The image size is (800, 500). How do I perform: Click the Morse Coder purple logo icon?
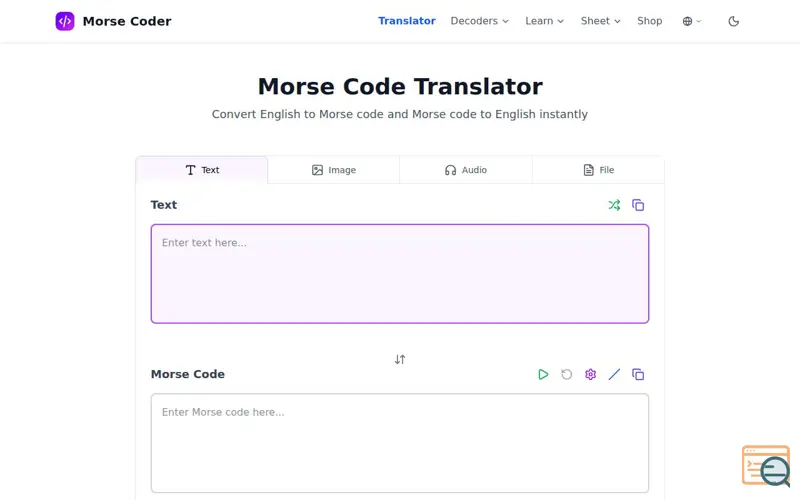(65, 21)
